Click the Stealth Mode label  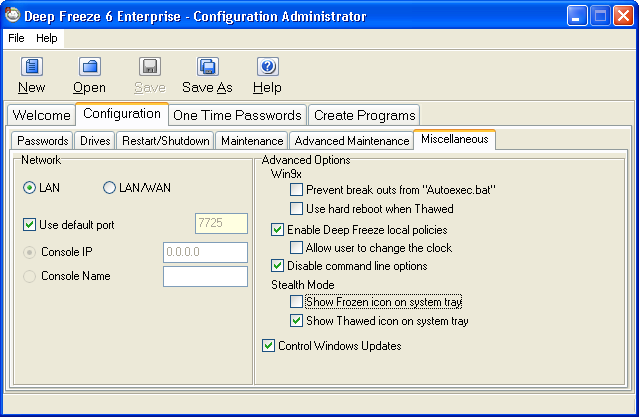(303, 285)
